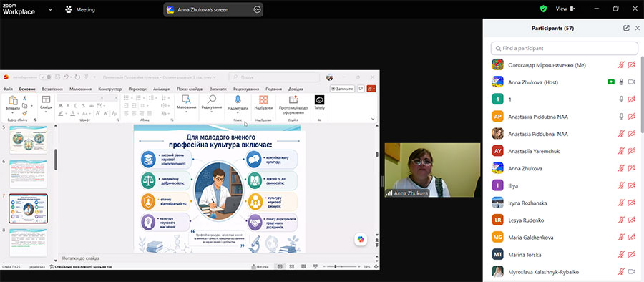Click the Paste (Вставити) icon in PowerPoint

click(x=13, y=101)
